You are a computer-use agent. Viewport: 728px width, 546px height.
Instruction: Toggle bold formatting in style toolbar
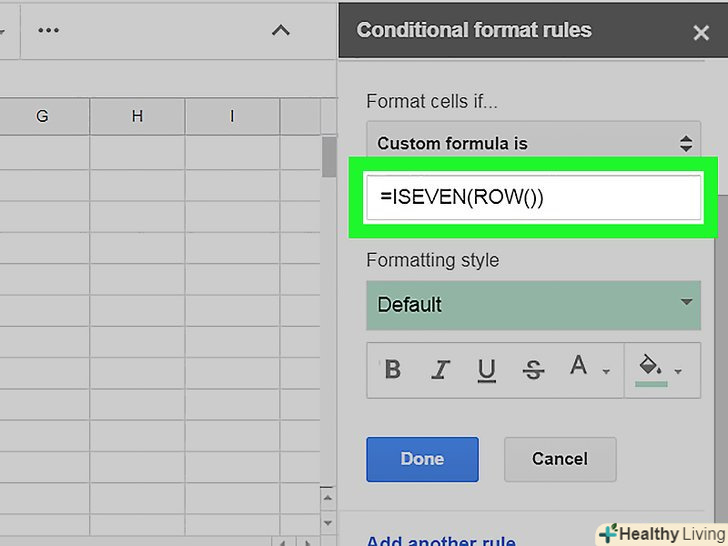pyautogui.click(x=393, y=370)
